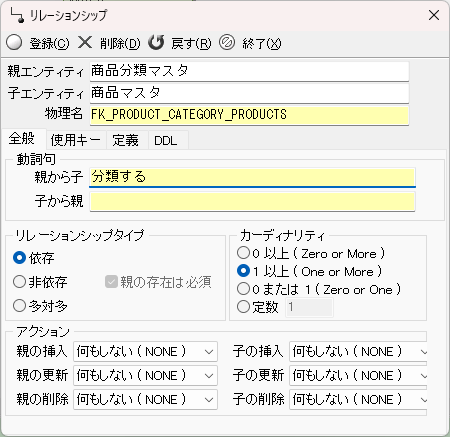
Task: Click the 物理名 FK_PRODUCT_CATEGORY_PRODUCTS field
Action: (x=249, y=115)
